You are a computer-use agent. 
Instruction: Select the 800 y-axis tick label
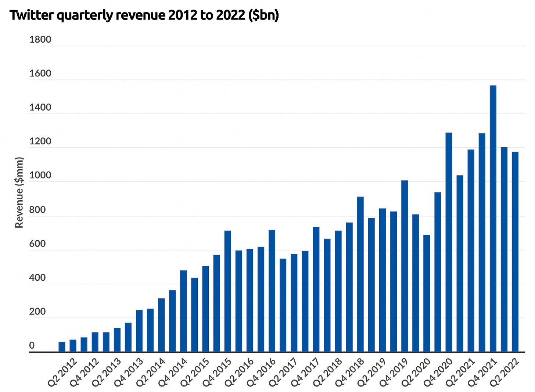point(37,210)
